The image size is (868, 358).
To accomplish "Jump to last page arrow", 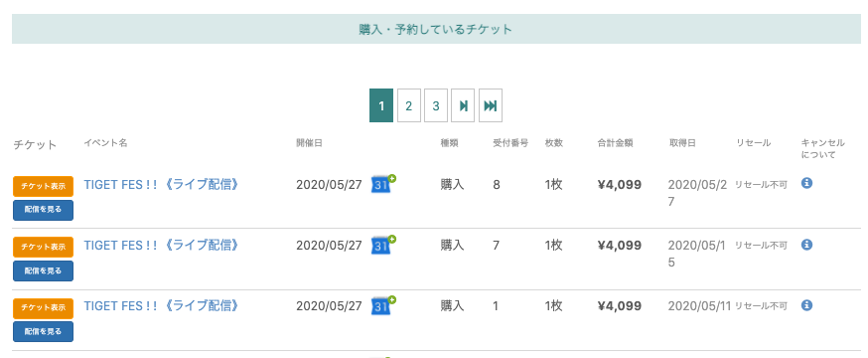I will point(491,105).
